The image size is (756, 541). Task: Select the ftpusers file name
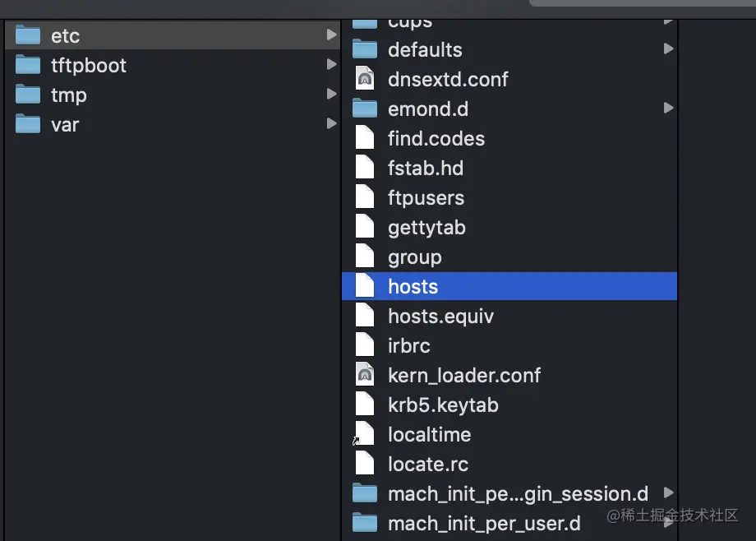point(426,198)
